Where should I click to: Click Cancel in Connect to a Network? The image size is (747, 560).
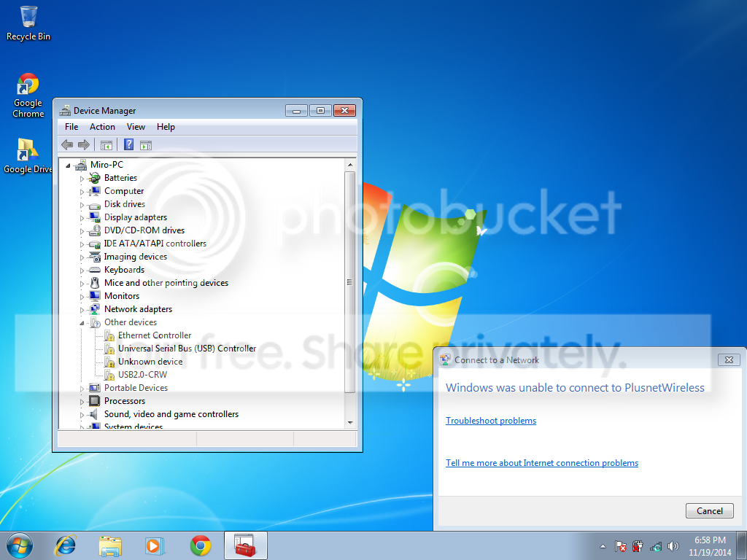coord(709,511)
